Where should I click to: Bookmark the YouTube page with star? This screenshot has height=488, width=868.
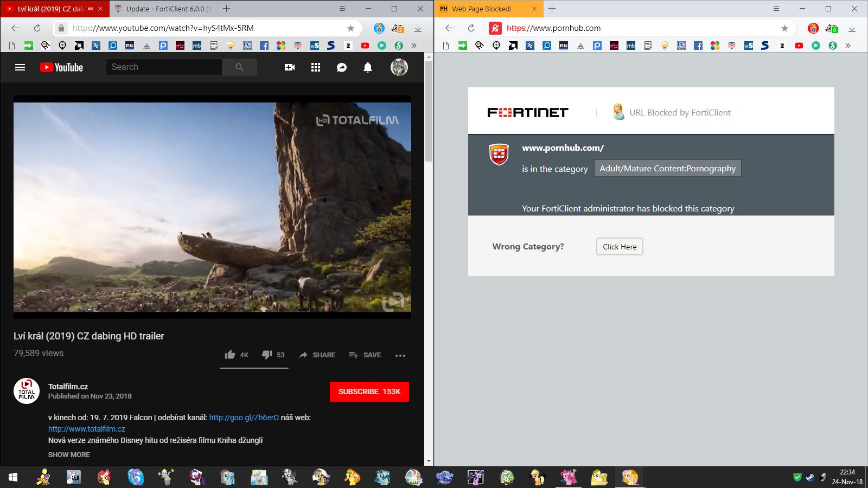pos(350,28)
